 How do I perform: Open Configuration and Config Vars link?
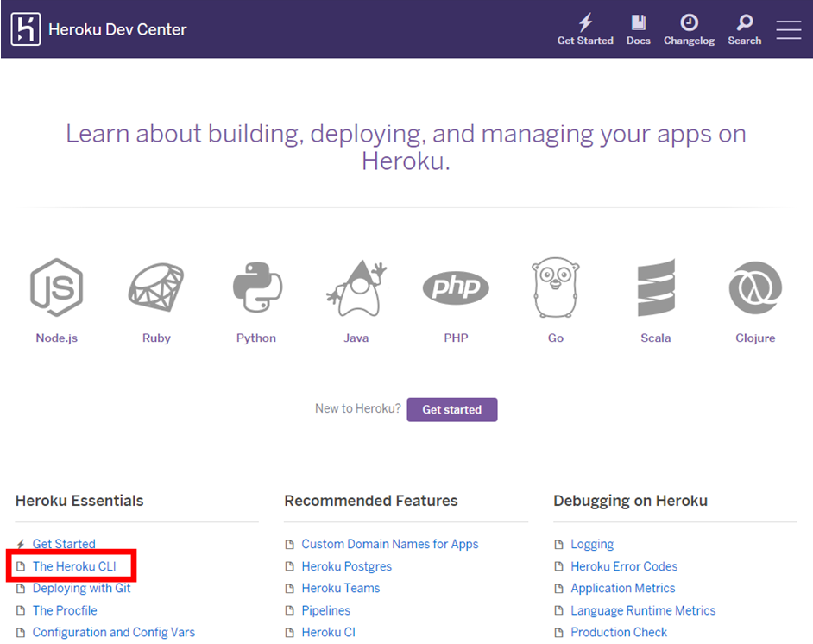114,633
